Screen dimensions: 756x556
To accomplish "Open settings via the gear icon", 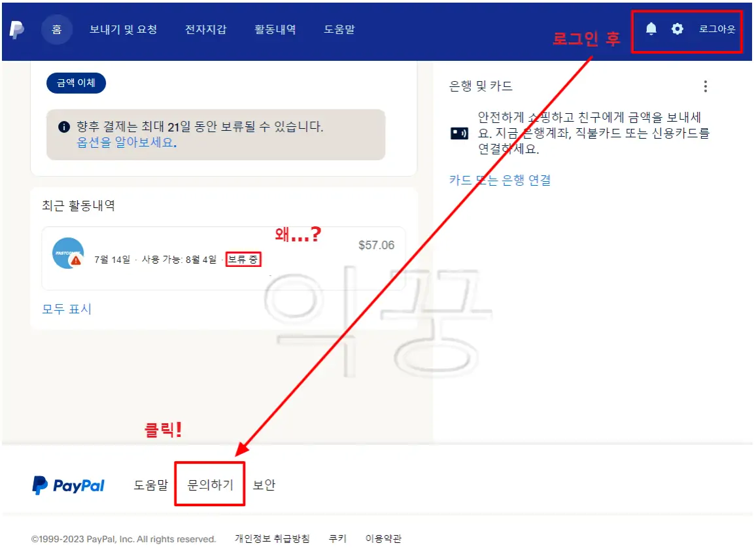I will coord(677,29).
